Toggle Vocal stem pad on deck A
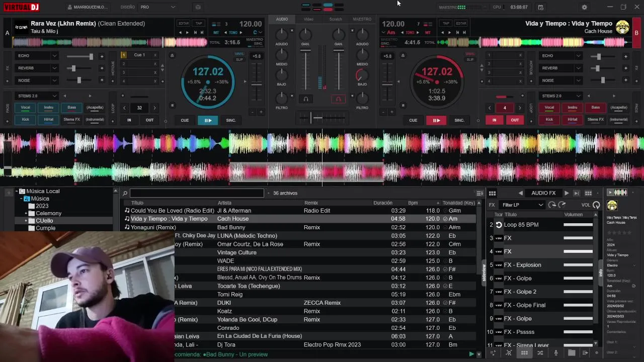Screen dimensions: 644x362 (x=25, y=108)
